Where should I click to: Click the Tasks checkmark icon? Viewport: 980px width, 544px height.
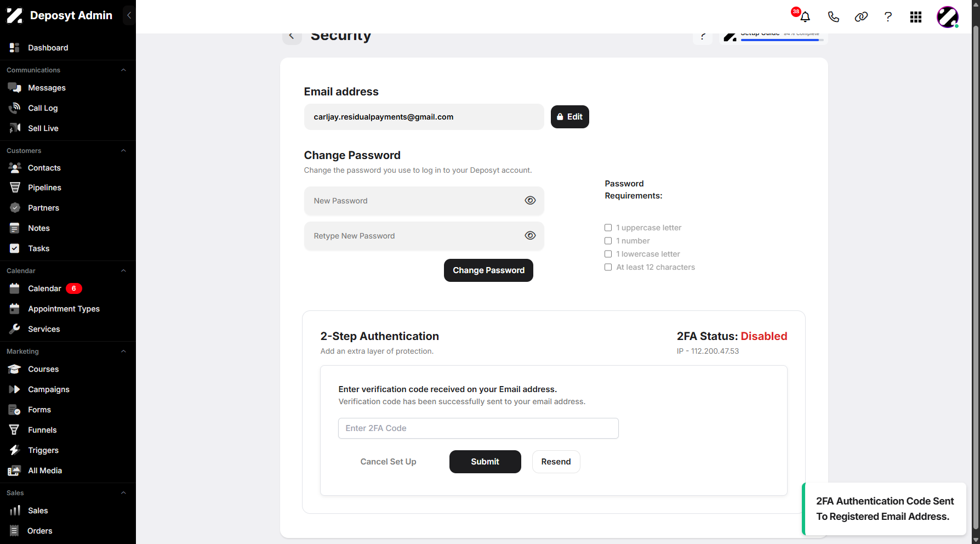click(15, 248)
